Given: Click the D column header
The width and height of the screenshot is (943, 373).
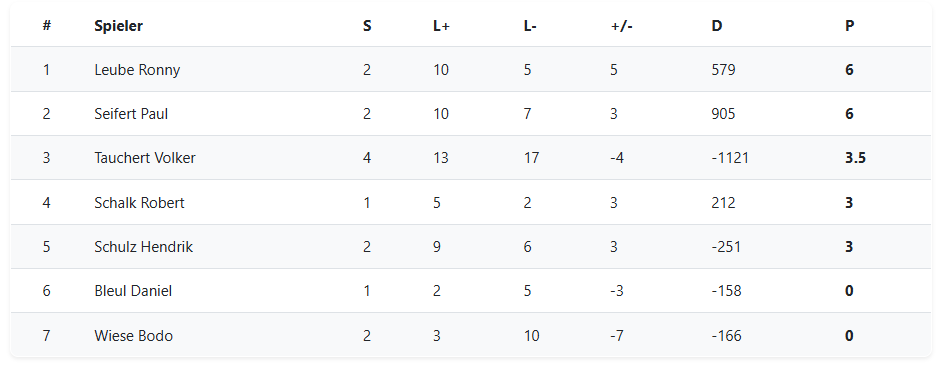Looking at the screenshot, I should point(716,26).
